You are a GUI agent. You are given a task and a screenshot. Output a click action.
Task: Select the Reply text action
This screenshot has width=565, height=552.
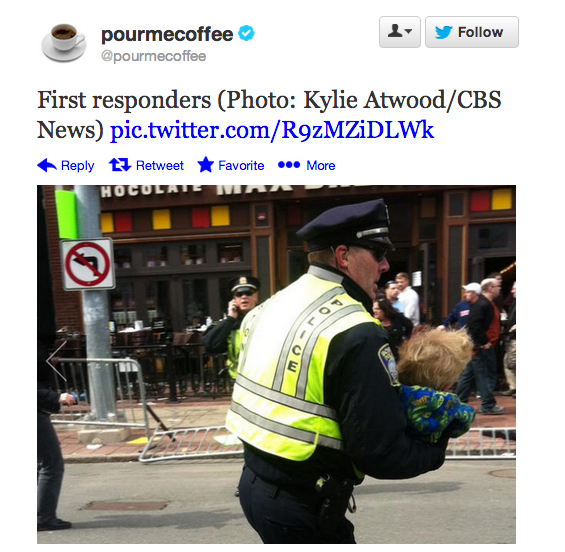[x=77, y=165]
